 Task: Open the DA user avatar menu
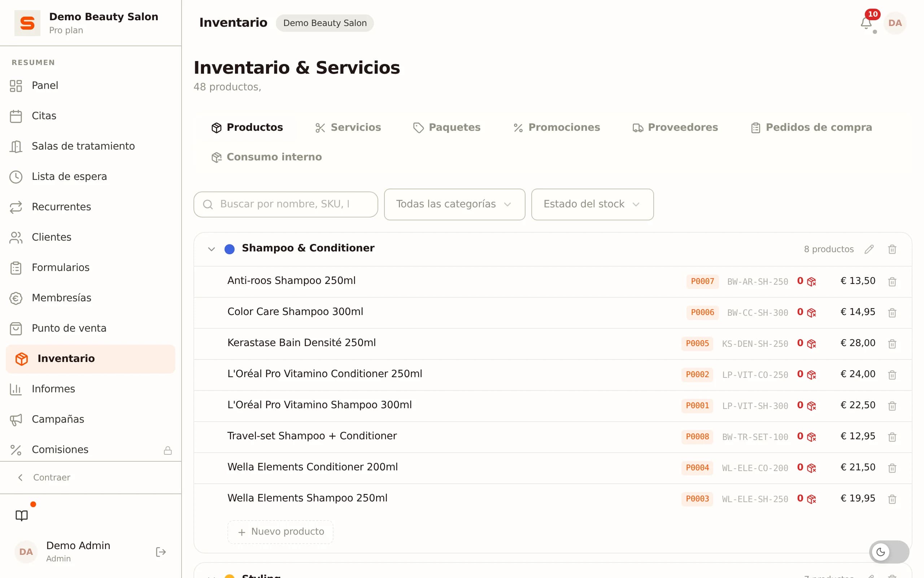(x=895, y=23)
